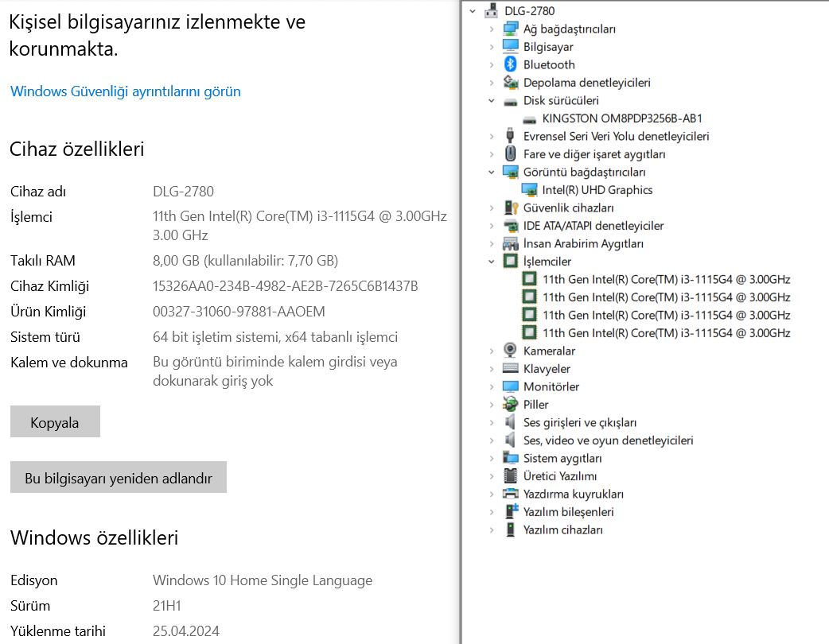
Task: Click Bu bilgisayarı yeniden adlandır button
Action: coord(119,477)
